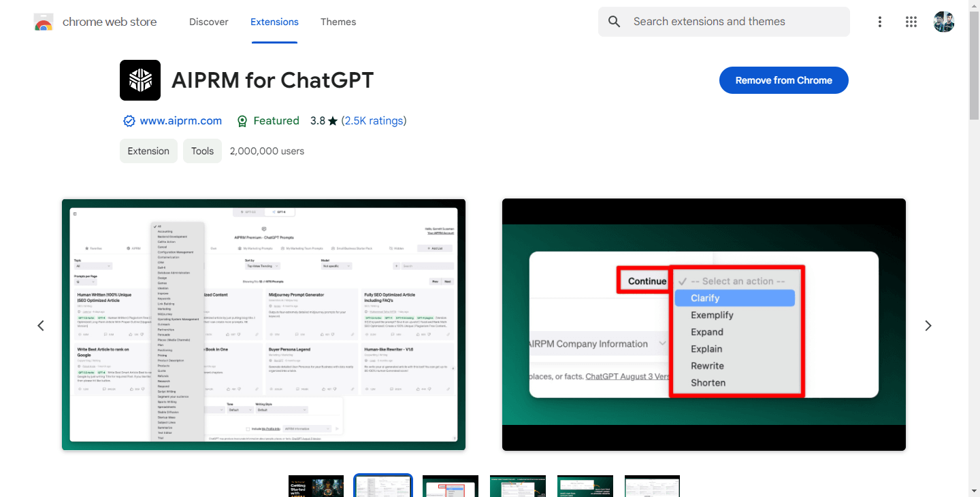980x497 pixels.
Task: Click the Tools category chip
Action: tap(202, 151)
